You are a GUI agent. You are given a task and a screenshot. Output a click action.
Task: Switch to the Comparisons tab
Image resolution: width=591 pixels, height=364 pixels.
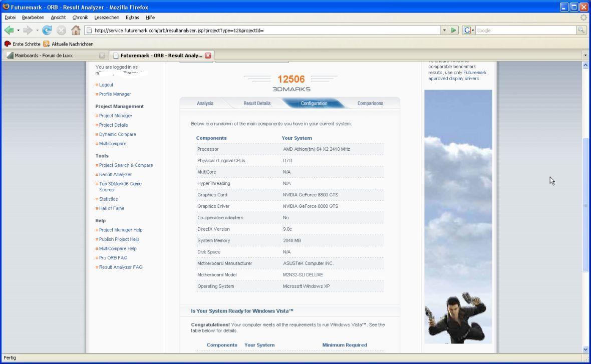pyautogui.click(x=370, y=103)
